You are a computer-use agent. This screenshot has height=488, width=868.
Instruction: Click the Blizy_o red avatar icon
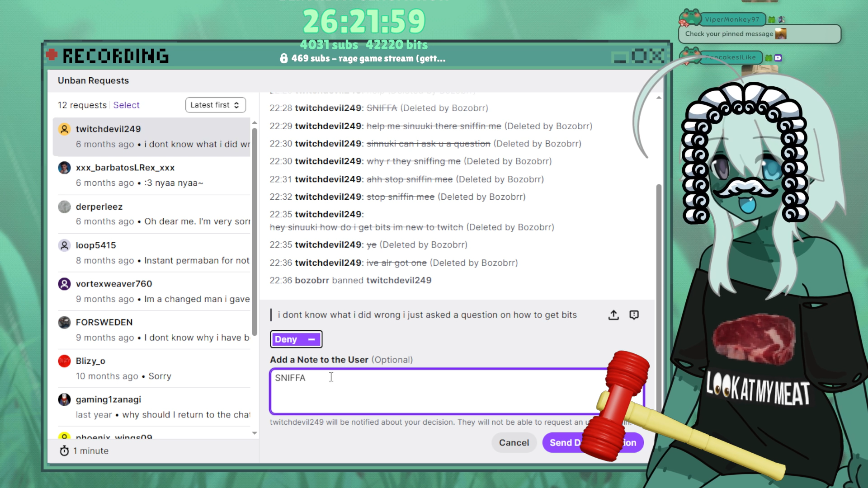tap(64, 361)
